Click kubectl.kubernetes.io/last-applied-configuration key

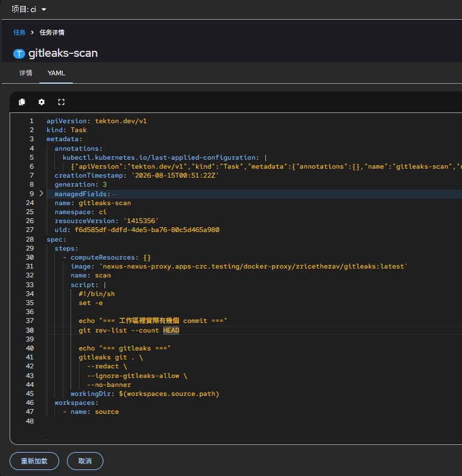coord(159,157)
